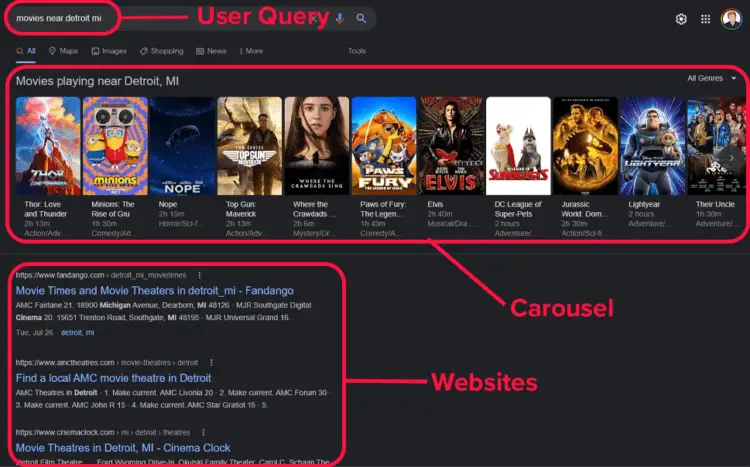Open the account profile avatar
Image resolution: width=750 pixels, height=467 pixels.
coord(731,19)
